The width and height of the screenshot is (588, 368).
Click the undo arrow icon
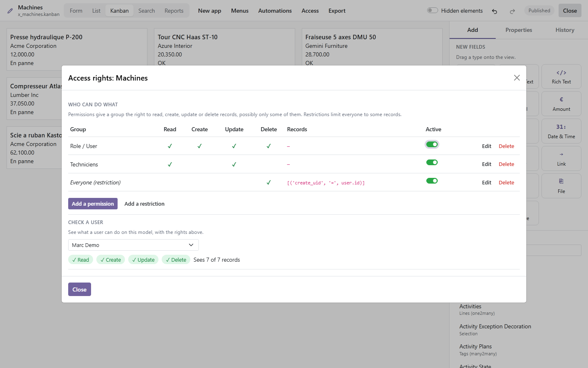[x=494, y=11]
